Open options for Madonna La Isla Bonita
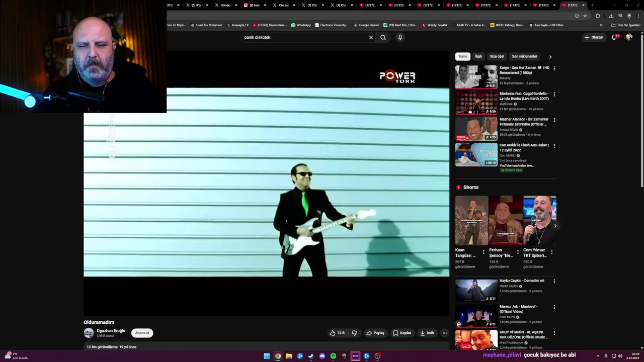This screenshot has height=362, width=644. point(554,94)
